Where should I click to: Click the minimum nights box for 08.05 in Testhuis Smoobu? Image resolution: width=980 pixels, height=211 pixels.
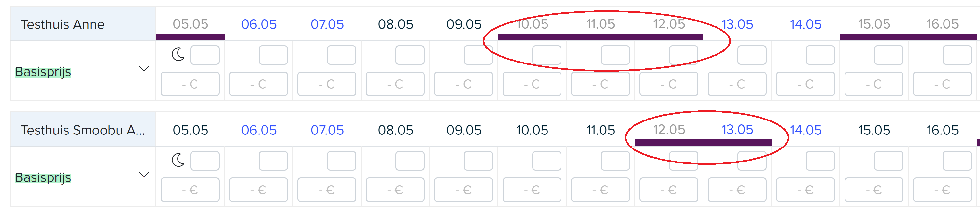coord(410,161)
